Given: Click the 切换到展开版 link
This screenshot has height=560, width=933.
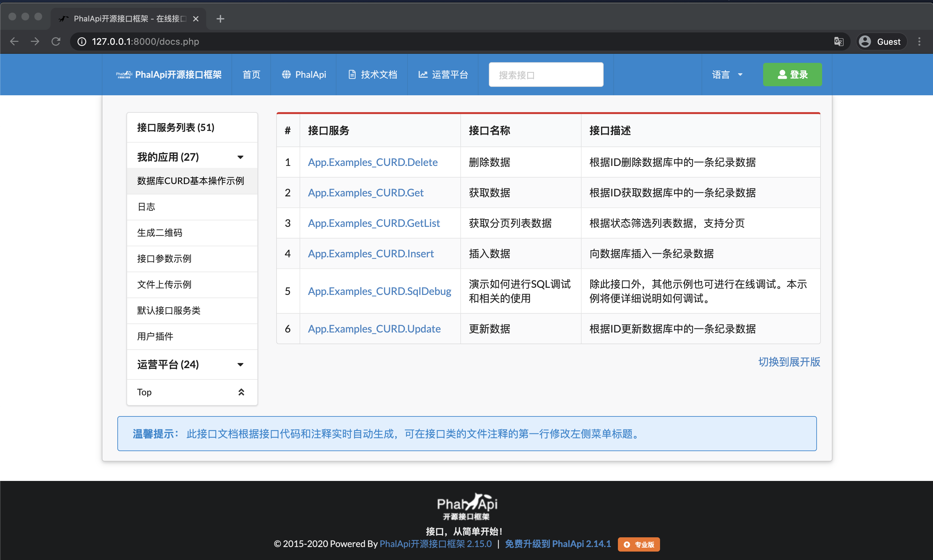Looking at the screenshot, I should [788, 362].
